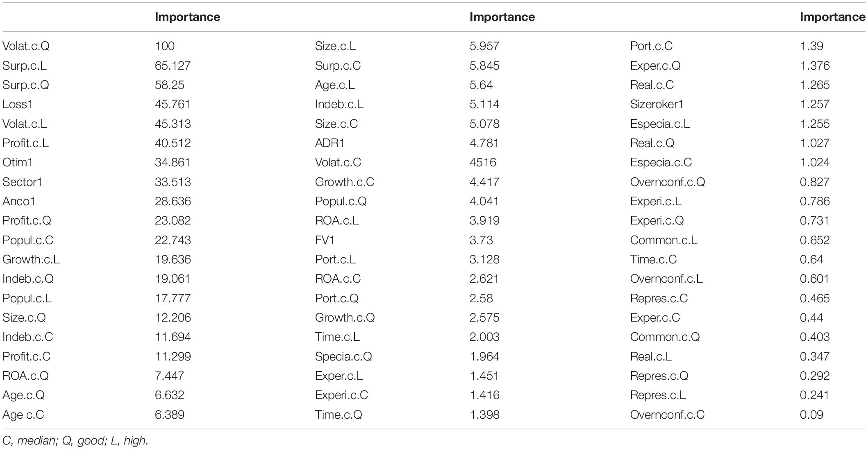Image resolution: width=868 pixels, height=449 pixels.
Task: Select the Port.c.C label in right column
Action: [651, 46]
